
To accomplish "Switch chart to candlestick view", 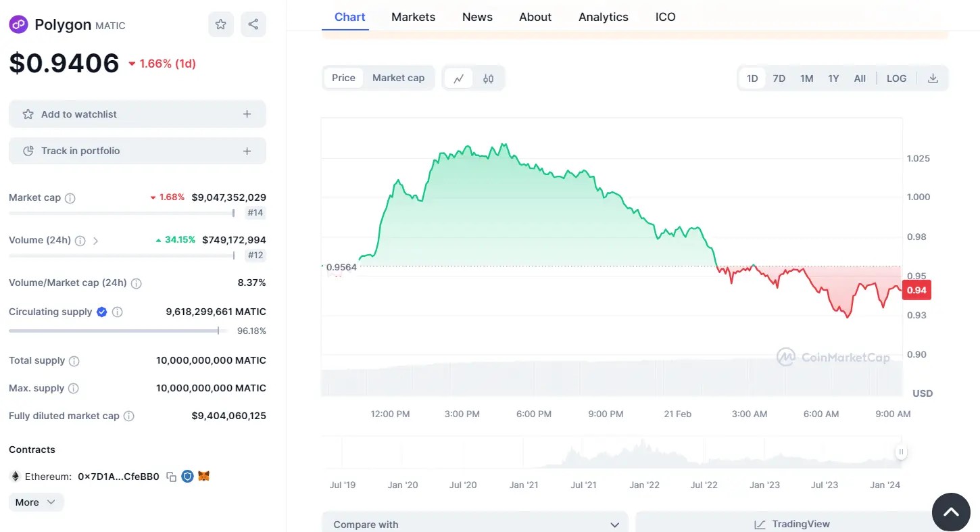I will (489, 78).
